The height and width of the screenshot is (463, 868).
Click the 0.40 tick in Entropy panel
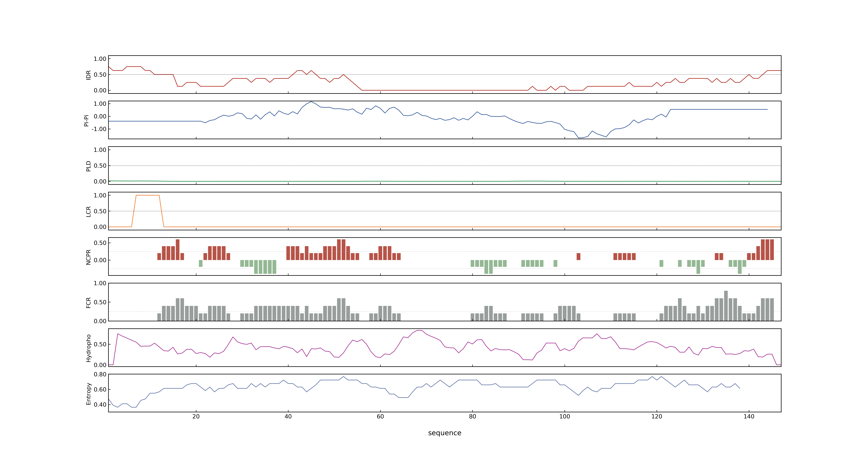(x=100, y=405)
